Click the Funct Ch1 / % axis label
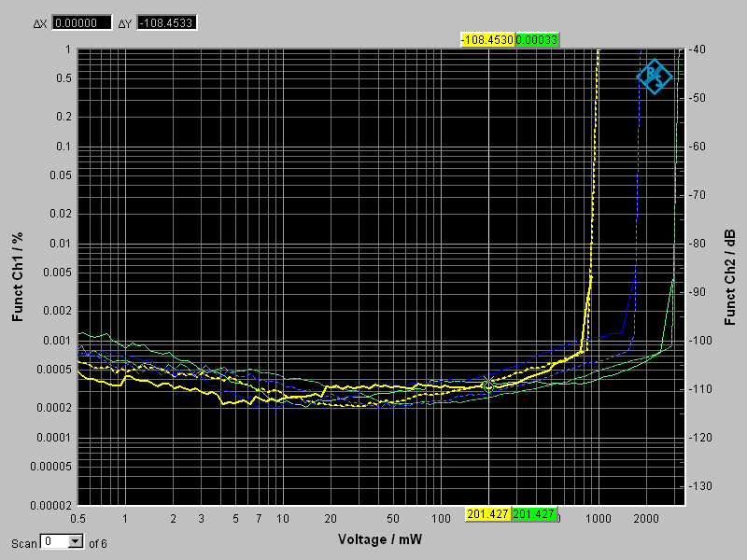Screen dimensions: 747x560 click(17, 279)
